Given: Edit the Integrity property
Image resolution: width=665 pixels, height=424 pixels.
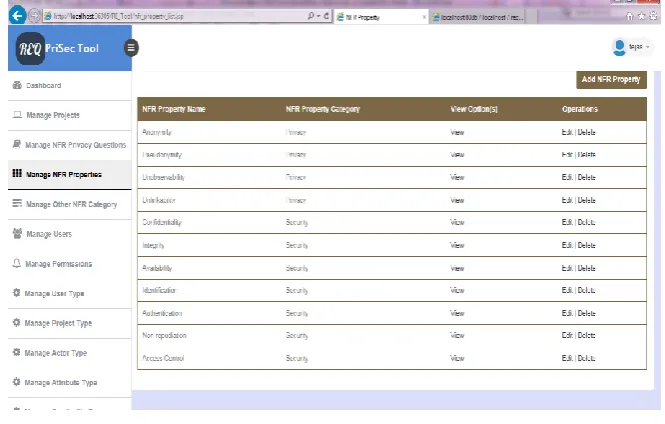Looking at the screenshot, I should click(567, 245).
